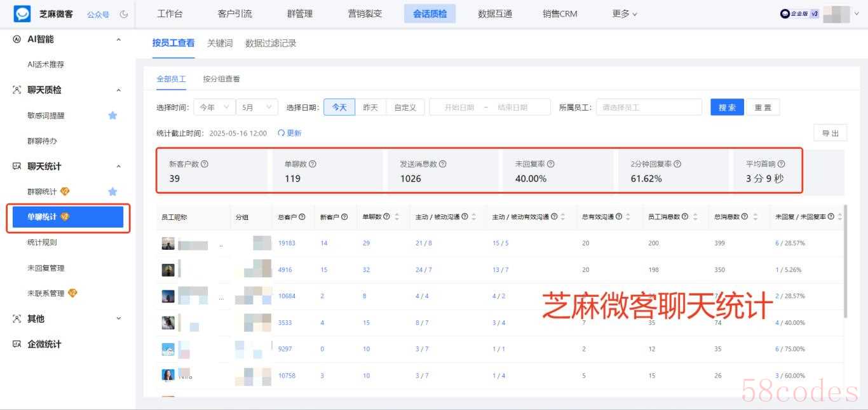This screenshot has height=410, width=868.
Task: Select 自定义 date option
Action: tap(405, 107)
